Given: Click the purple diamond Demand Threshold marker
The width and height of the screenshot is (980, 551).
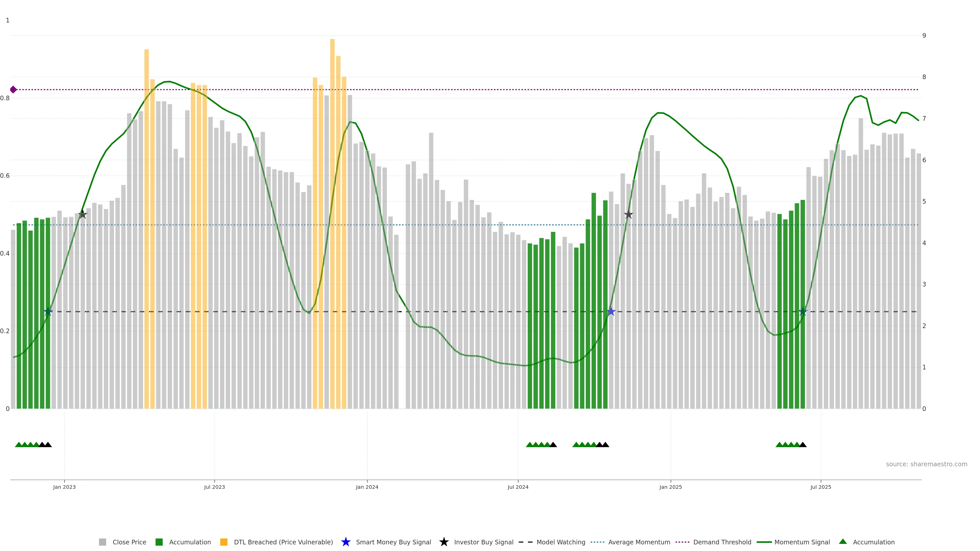Looking at the screenshot, I should (x=13, y=90).
